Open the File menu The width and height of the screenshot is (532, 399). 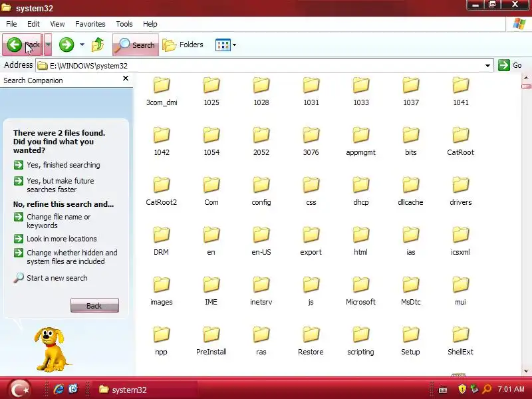pyautogui.click(x=11, y=24)
